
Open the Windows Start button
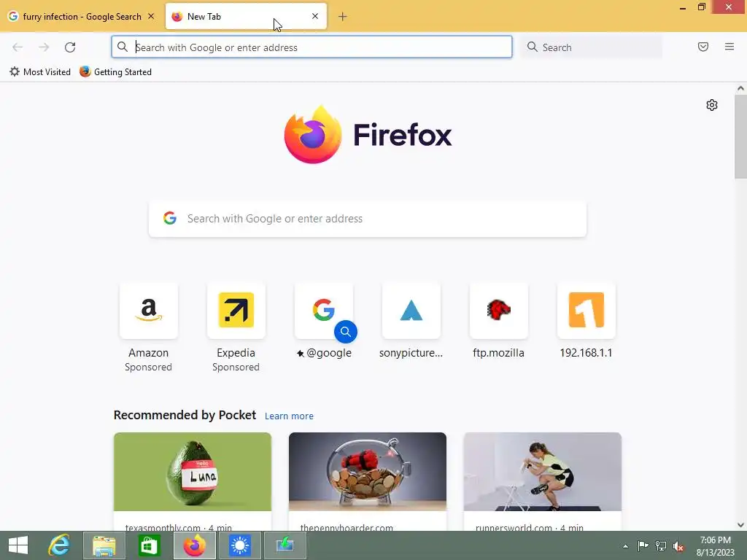click(18, 545)
